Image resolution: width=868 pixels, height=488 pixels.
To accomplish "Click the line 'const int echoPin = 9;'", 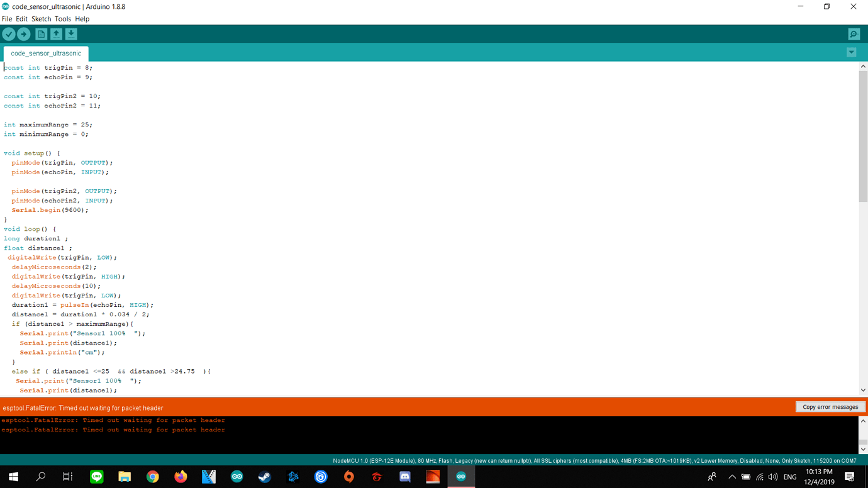I will (x=48, y=77).
